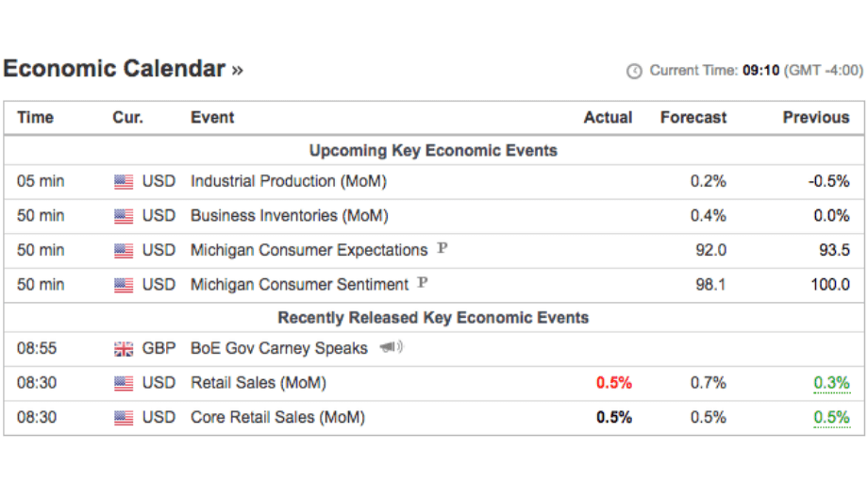Click the US flag beside Business Inventories
This screenshot has width=868, height=500.
[x=124, y=216]
